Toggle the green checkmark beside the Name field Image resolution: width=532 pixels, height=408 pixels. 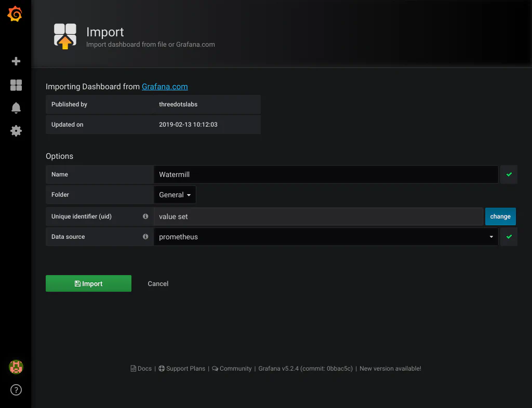click(x=509, y=174)
